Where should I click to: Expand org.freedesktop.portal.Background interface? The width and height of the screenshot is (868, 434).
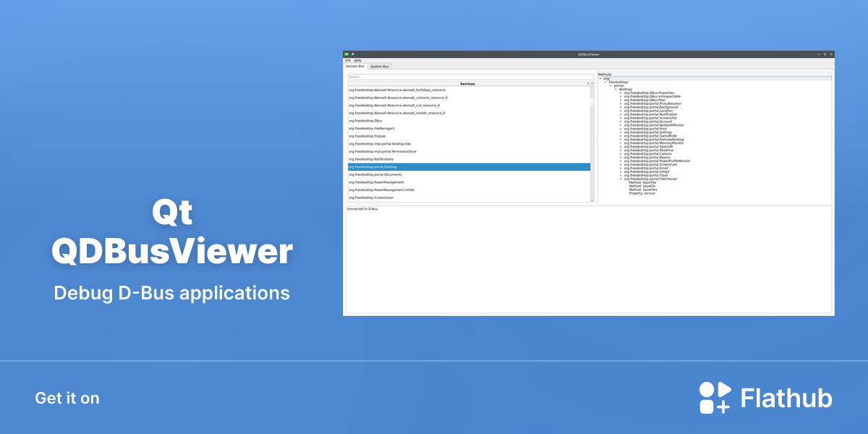click(x=621, y=107)
